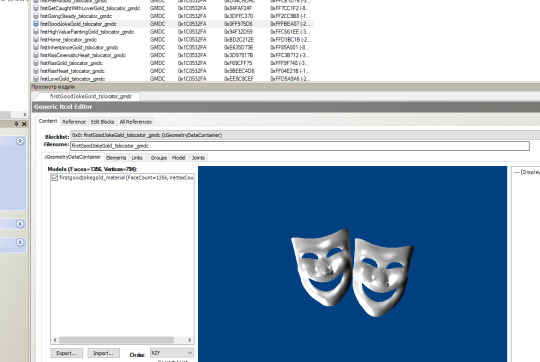This screenshot has height=362, width=540.
Task: Close the left dock panel
Action: pyautogui.click(x=24, y=124)
